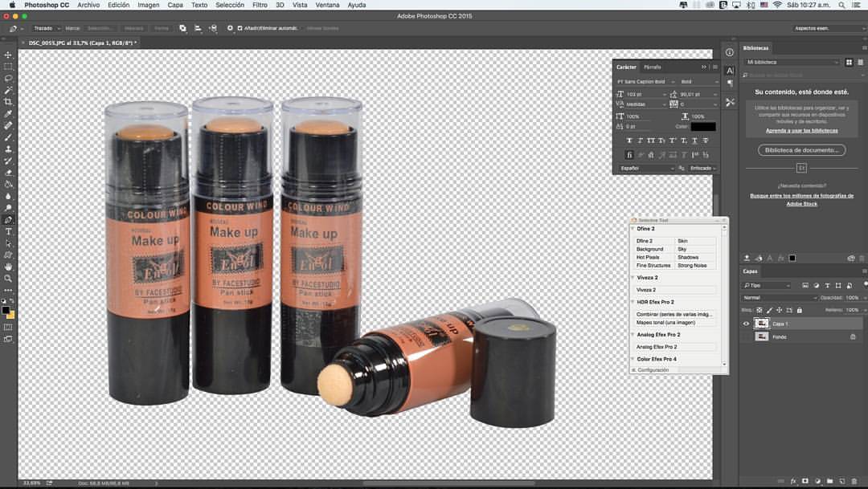Hide the Capa 1 layer
This screenshot has width=868, height=489.
click(x=746, y=324)
